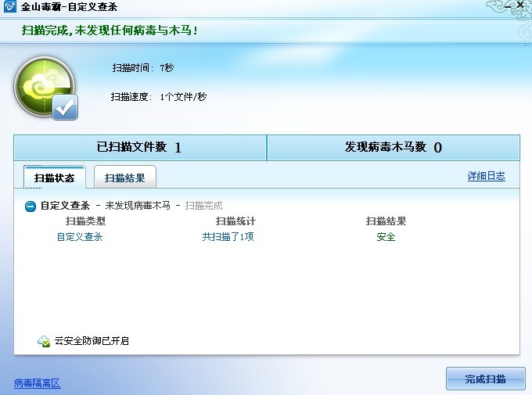
Task: Open the 详细日志 detailed log link
Action: 486,176
